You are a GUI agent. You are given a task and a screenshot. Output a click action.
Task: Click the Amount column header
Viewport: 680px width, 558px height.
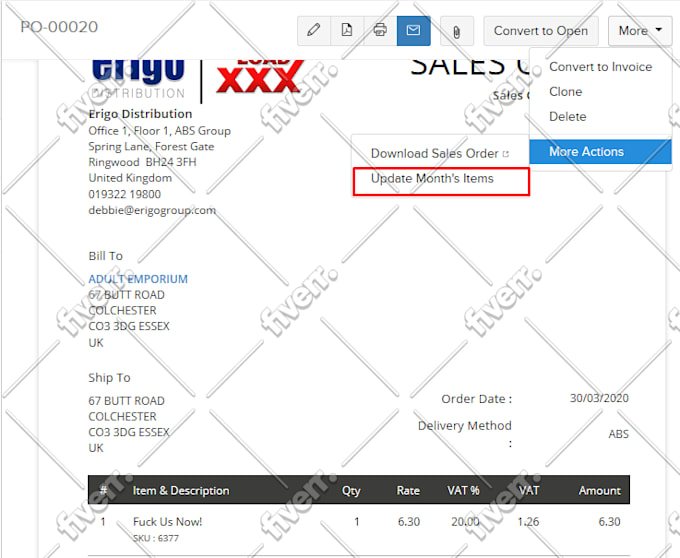coord(599,490)
